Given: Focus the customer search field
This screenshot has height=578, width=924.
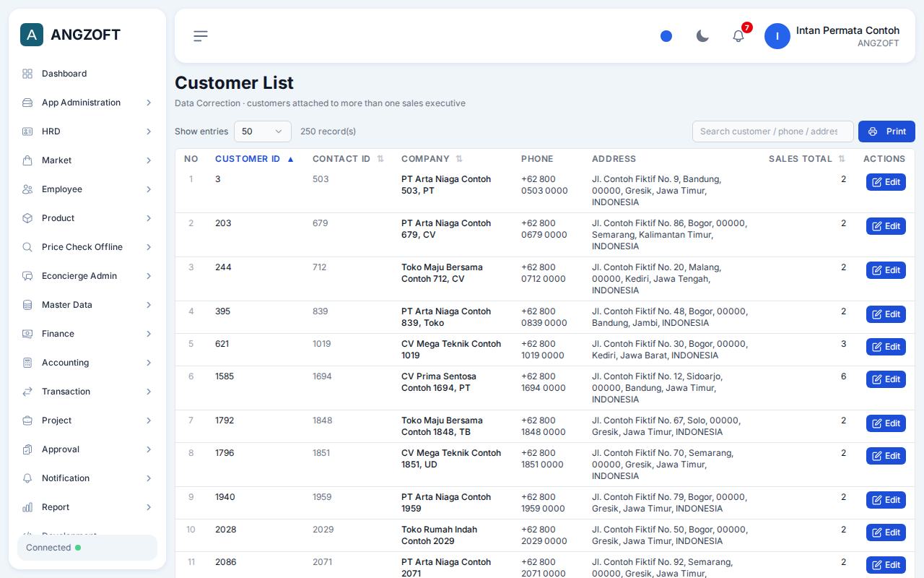Looking at the screenshot, I should [x=772, y=131].
